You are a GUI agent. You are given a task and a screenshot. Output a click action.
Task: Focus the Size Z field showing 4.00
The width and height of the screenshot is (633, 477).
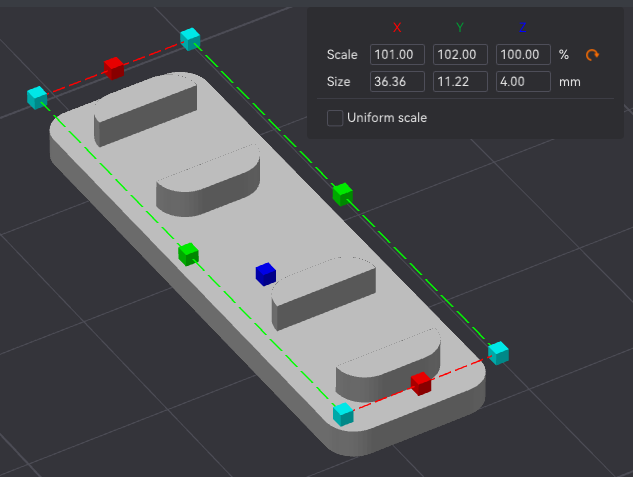pos(523,82)
